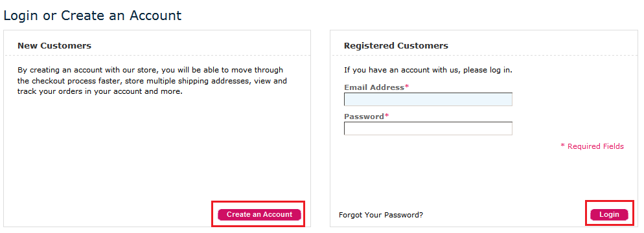The image size is (644, 233).
Task: Click the Email Address field label
Action: [x=374, y=87]
